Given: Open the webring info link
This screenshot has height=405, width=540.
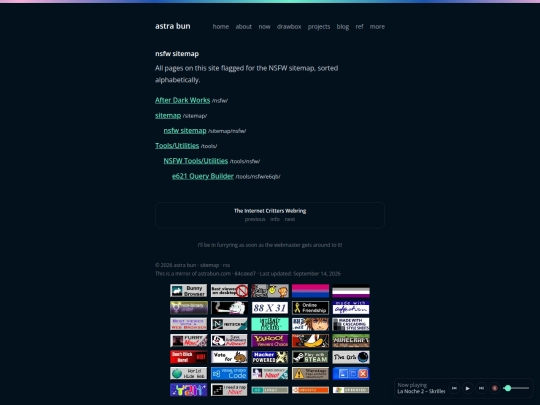Looking at the screenshot, I should 275,219.
